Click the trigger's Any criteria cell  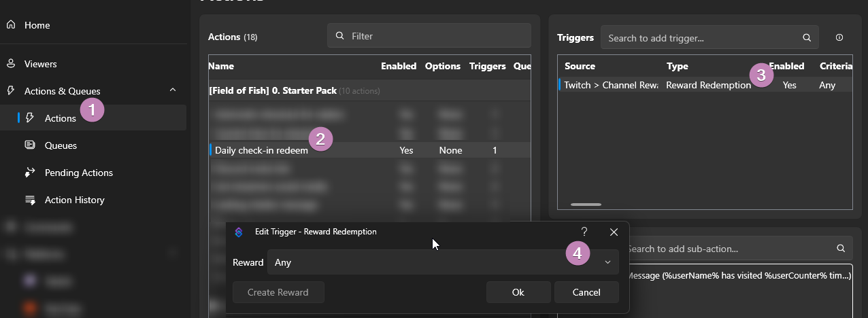(x=827, y=85)
